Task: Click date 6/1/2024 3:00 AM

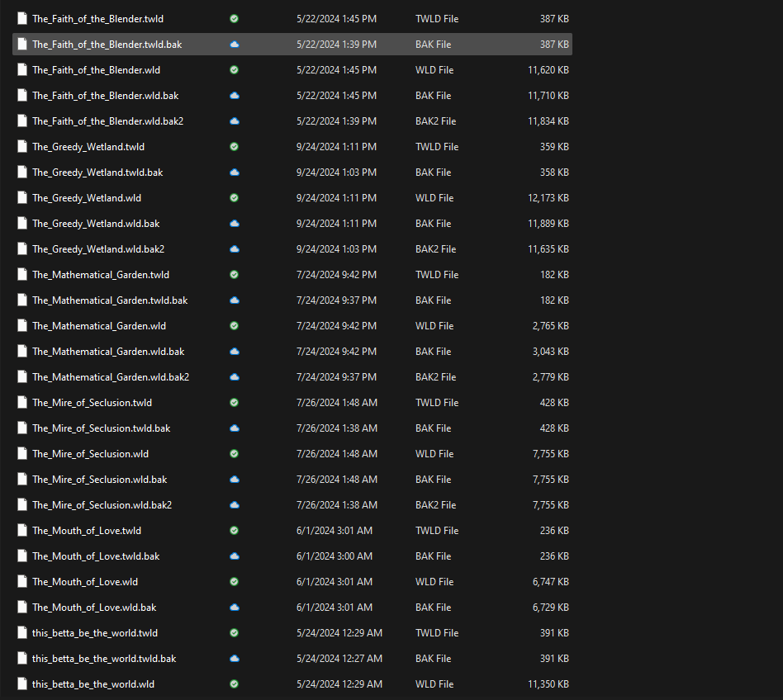Action: click(335, 556)
